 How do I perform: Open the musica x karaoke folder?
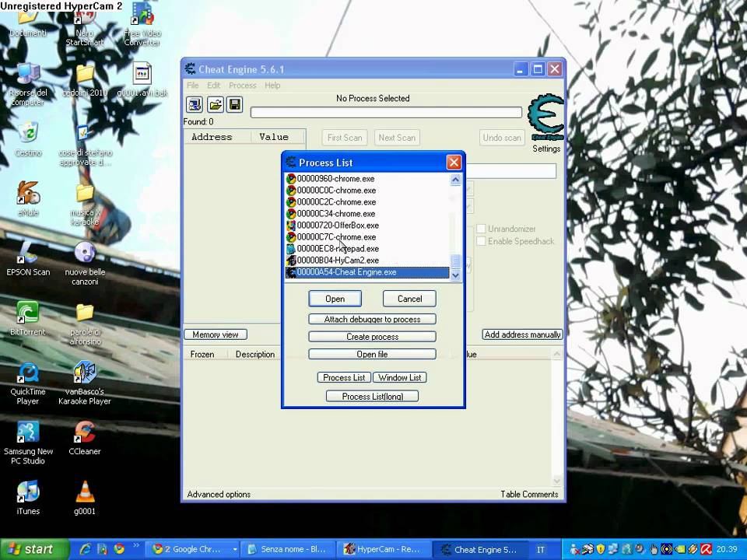pos(85,204)
